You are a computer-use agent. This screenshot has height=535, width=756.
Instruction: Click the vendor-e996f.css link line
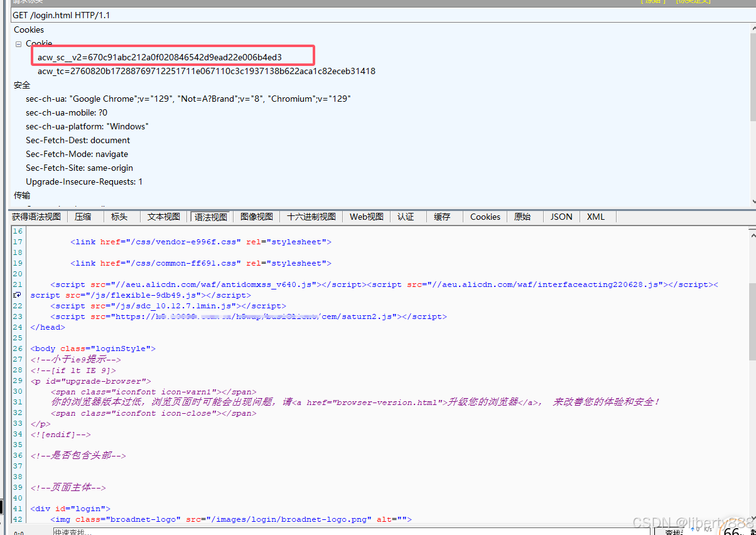pos(201,242)
